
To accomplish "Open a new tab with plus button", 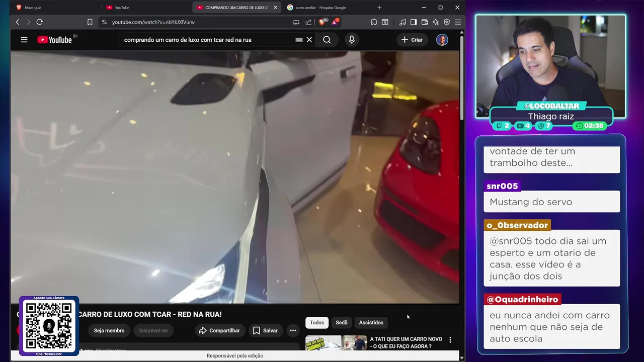I will (x=379, y=8).
